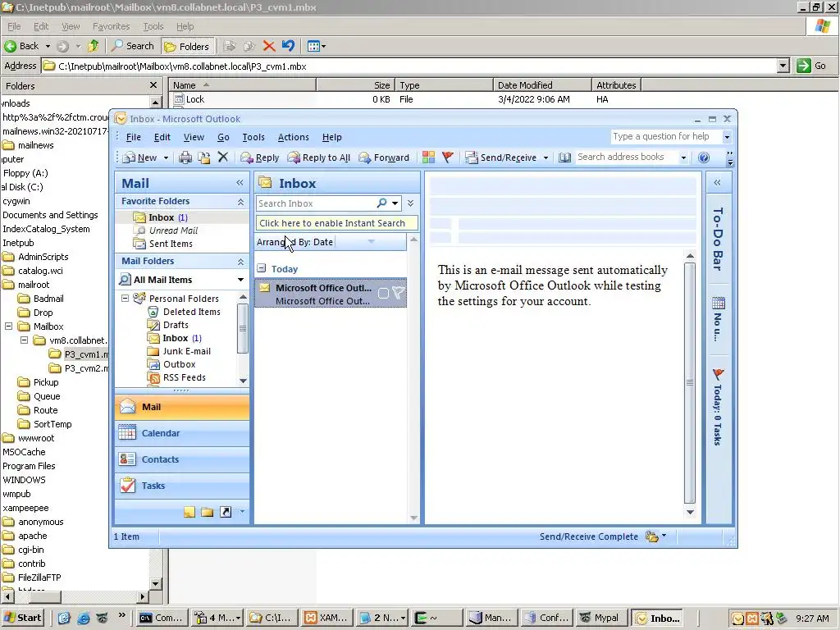This screenshot has height=630, width=840.
Task: Click the reading pane vertical scrollbar
Action: click(690, 383)
